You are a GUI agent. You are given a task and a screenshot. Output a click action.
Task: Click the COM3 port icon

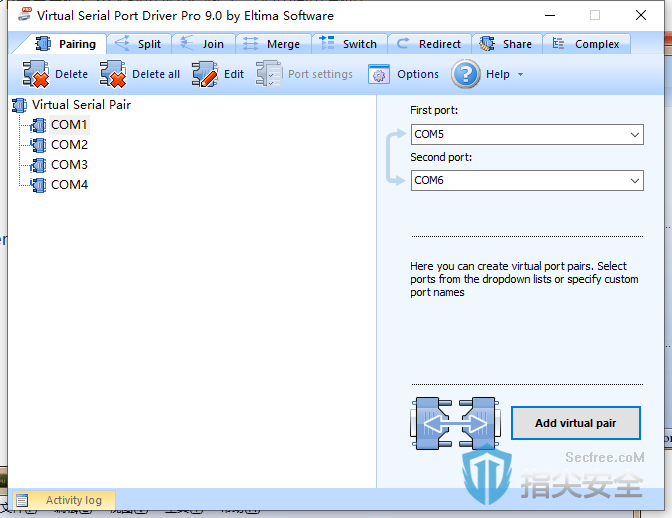38,165
